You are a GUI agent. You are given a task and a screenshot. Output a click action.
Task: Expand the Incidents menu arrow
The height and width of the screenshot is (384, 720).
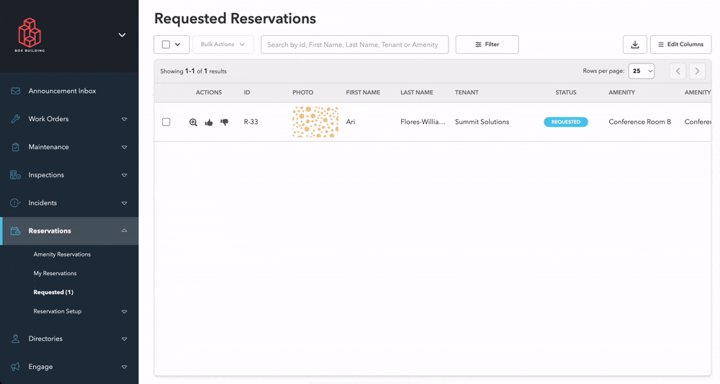point(124,203)
